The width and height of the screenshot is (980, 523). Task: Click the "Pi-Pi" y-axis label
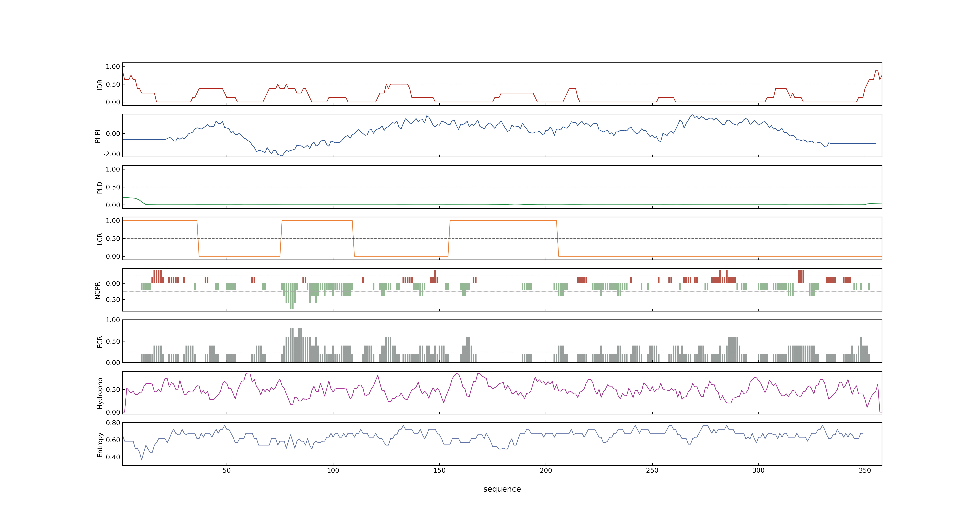[97, 136]
